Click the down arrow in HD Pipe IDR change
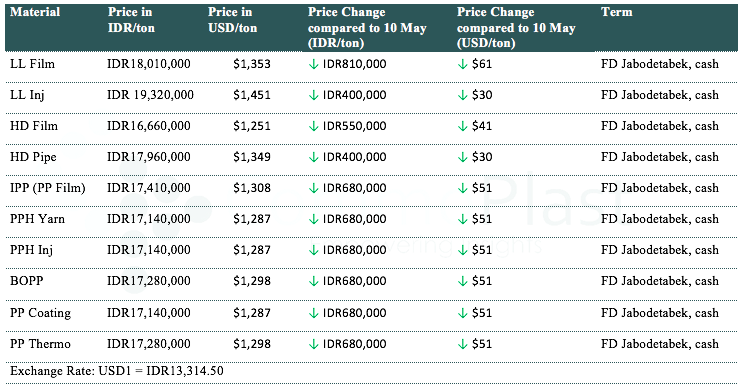The height and width of the screenshot is (389, 743). point(313,157)
